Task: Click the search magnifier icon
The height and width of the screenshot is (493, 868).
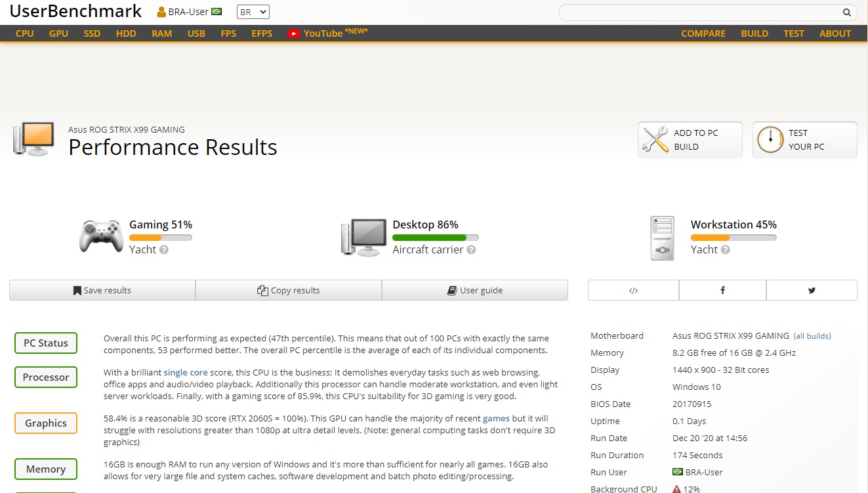Action: pyautogui.click(x=847, y=12)
